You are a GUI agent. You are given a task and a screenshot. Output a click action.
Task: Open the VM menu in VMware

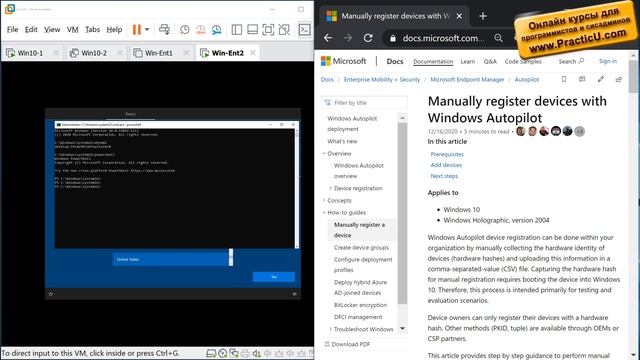pos(73,29)
